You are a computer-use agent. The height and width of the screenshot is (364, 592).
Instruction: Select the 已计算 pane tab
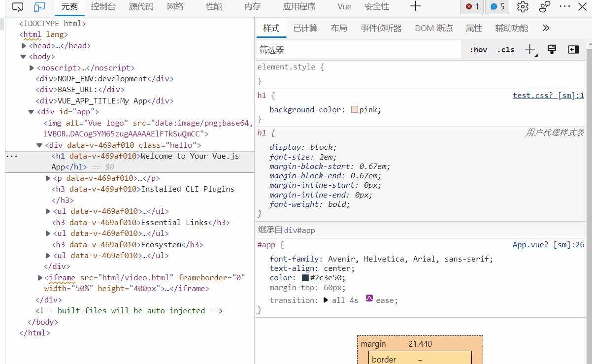point(305,28)
